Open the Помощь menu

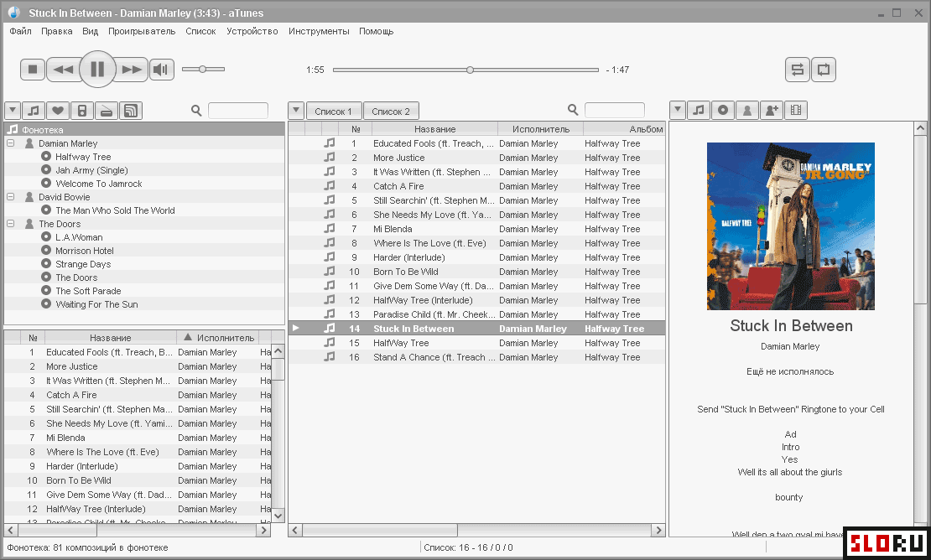pos(376,31)
